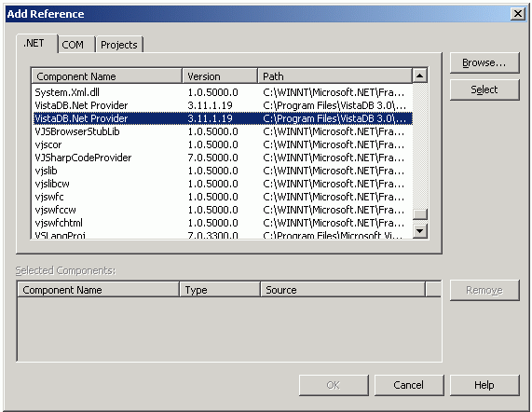Screen dimensions: 532x412
Task: Click Component Name header in Selected Components
Action: tap(98, 290)
